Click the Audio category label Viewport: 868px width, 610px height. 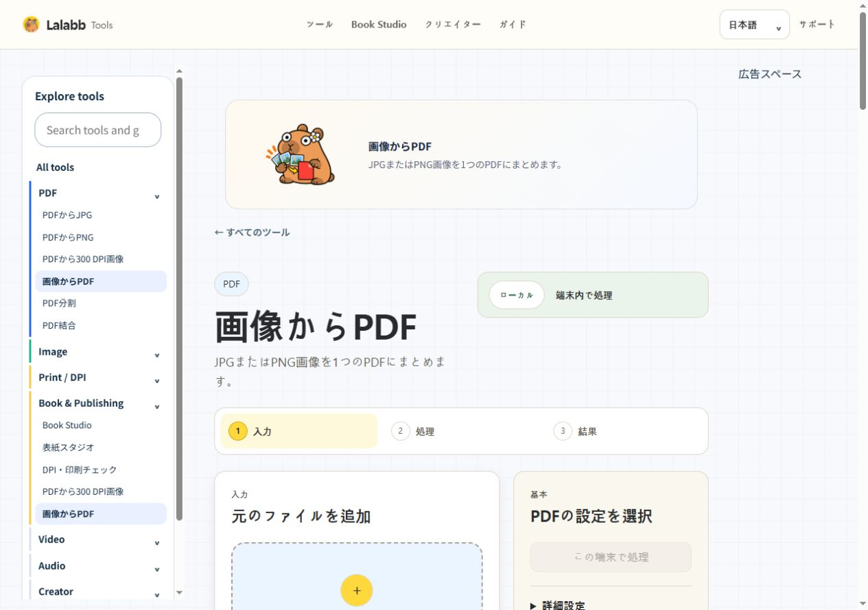click(52, 566)
